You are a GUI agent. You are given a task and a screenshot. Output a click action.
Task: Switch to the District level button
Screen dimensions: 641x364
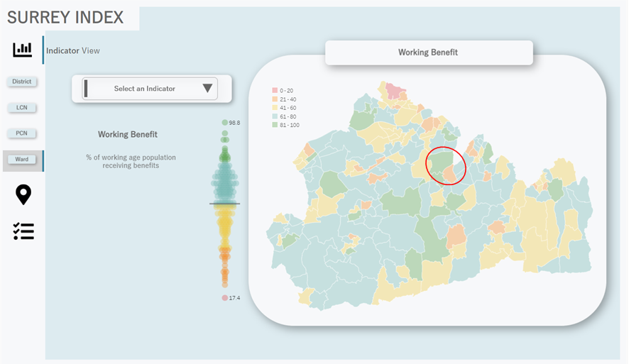click(x=22, y=82)
